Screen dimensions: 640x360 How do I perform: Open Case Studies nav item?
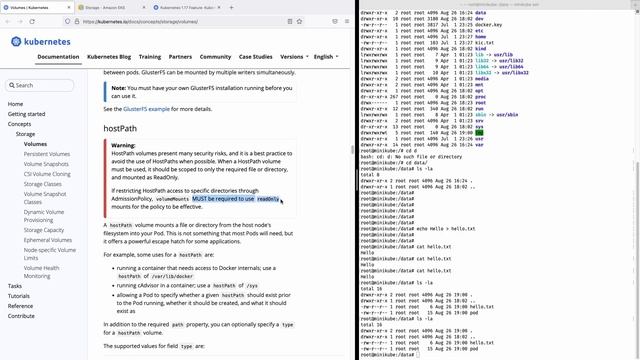coord(256,57)
